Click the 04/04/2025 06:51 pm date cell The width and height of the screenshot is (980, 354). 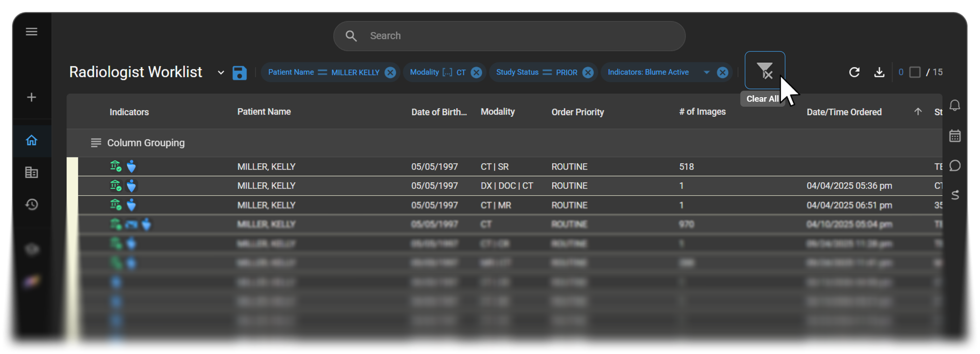click(849, 205)
